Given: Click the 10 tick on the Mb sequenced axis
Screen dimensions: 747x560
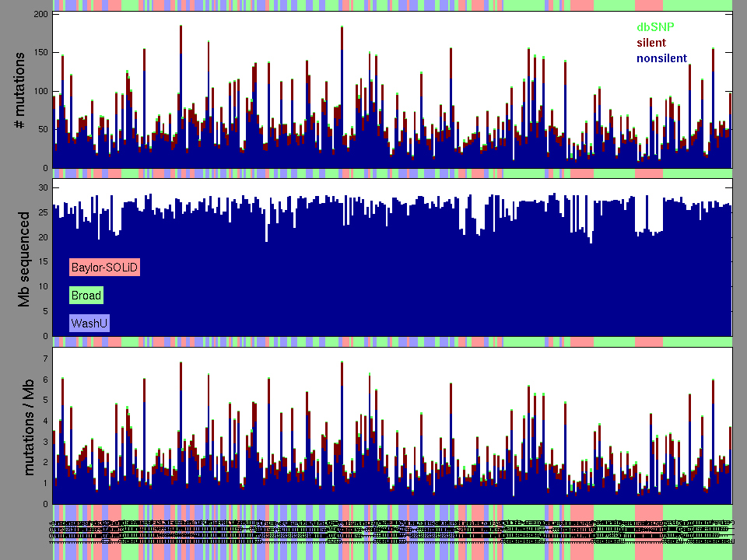Looking at the screenshot, I should coord(44,287).
